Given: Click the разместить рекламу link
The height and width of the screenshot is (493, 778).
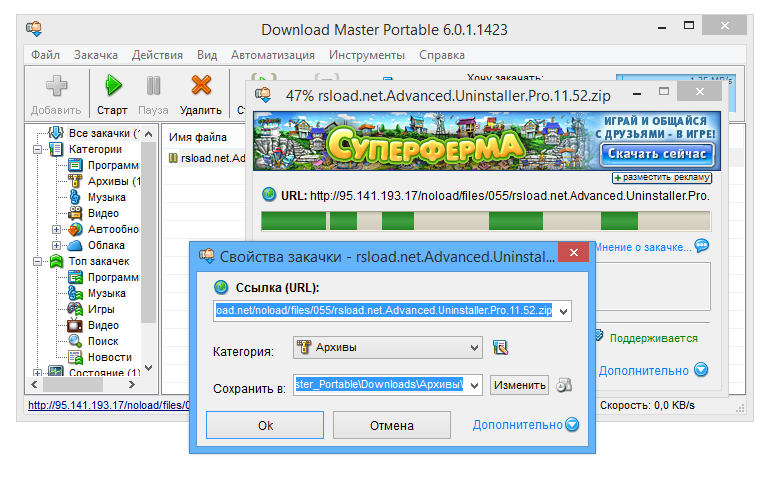Looking at the screenshot, I should tap(662, 177).
